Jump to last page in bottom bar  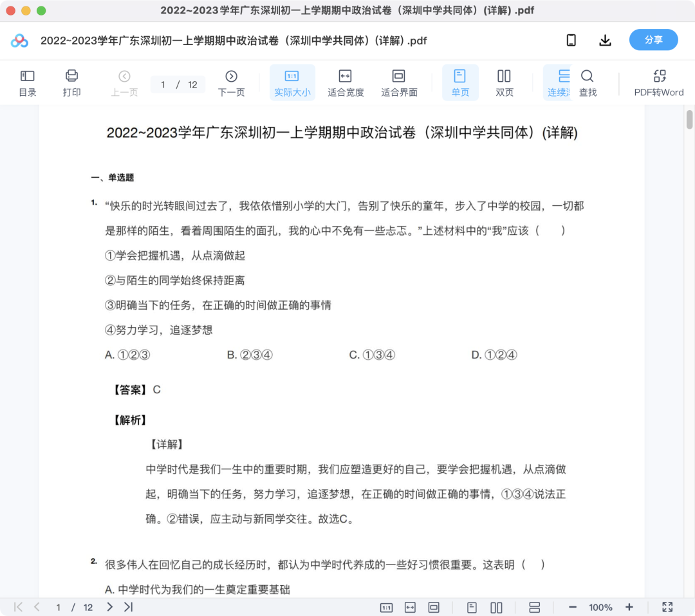pos(128,607)
